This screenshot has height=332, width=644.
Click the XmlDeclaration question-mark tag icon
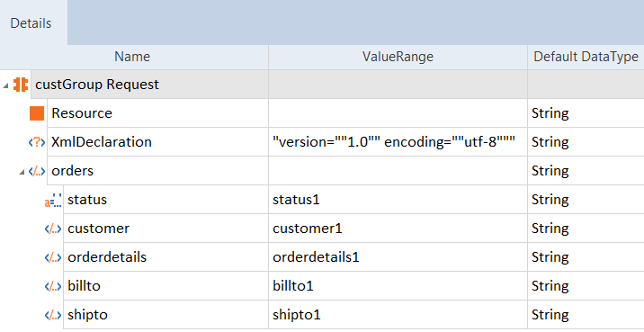[37, 142]
